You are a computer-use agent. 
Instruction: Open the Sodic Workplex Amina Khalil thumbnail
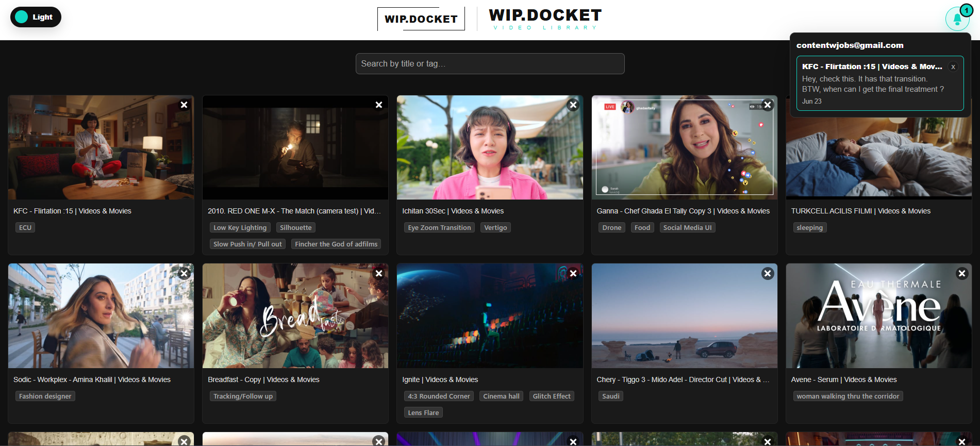(101, 316)
